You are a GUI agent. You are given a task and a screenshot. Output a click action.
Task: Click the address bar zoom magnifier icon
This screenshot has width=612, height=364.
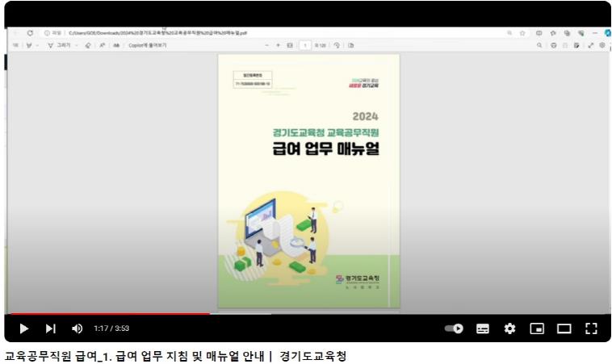click(x=509, y=33)
